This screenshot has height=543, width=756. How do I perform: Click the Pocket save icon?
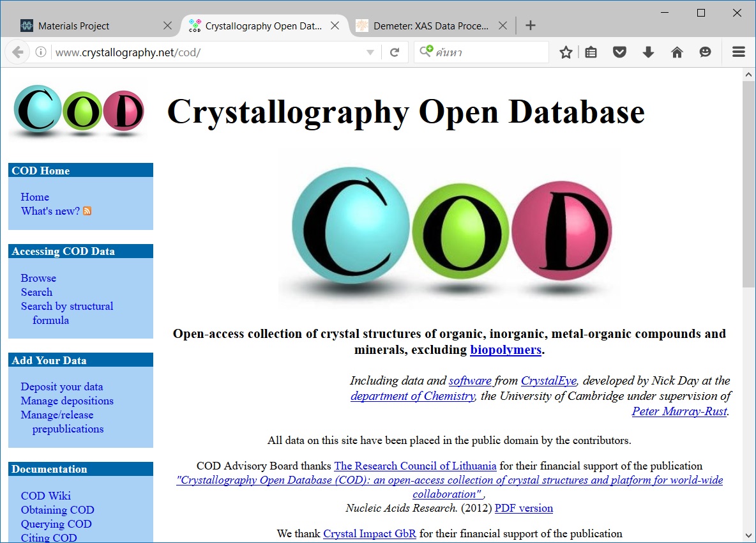(619, 52)
